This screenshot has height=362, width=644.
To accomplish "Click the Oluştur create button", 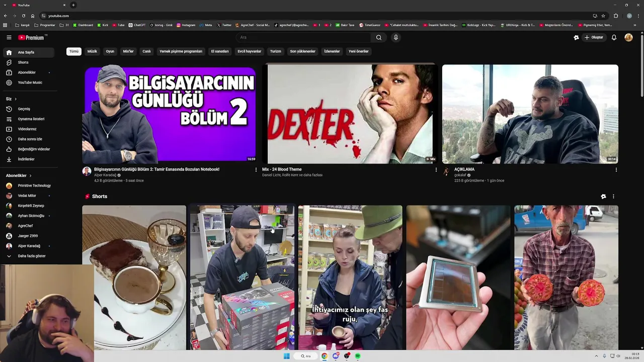I will coord(594,37).
